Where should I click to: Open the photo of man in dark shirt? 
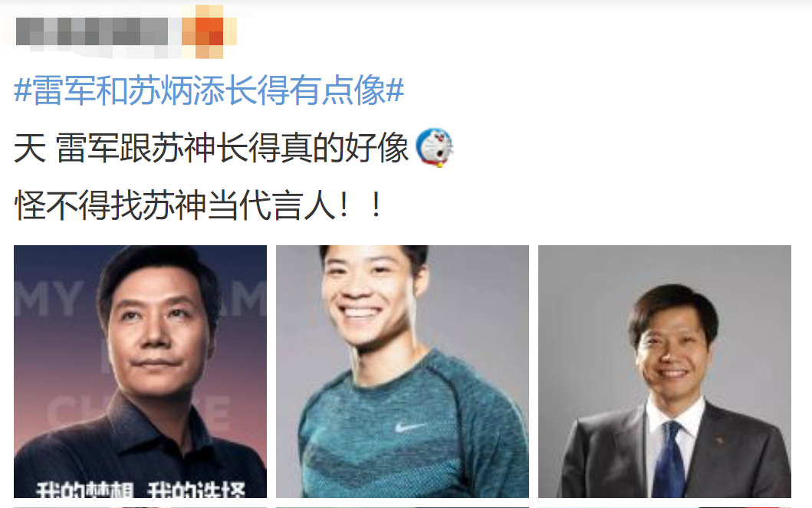pyautogui.click(x=140, y=372)
